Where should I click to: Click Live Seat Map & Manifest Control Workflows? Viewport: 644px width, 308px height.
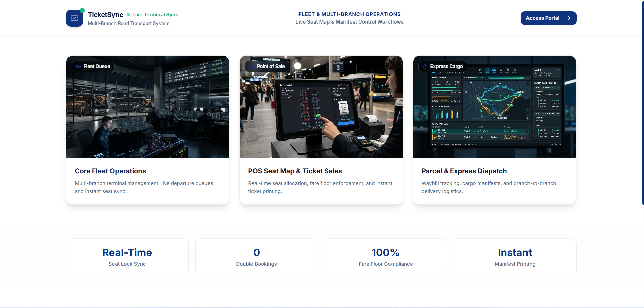point(349,22)
